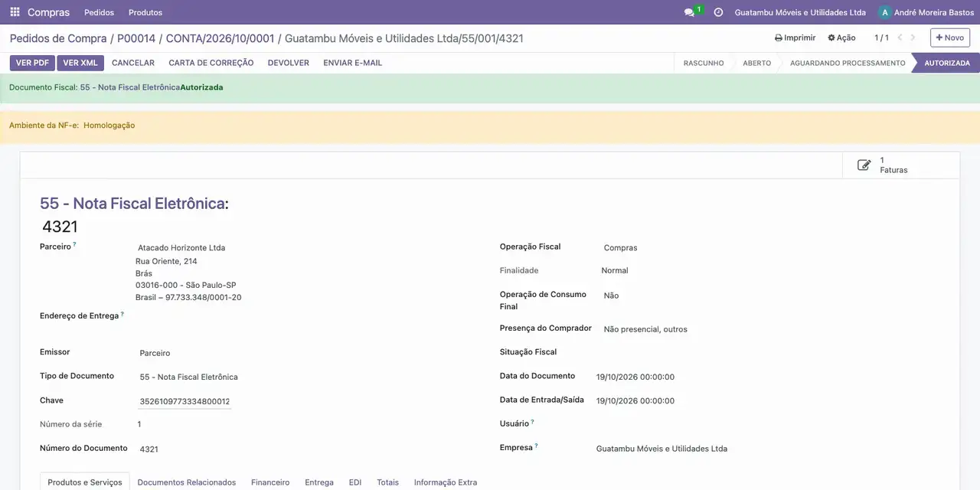Click Número da série value 1

point(139,424)
